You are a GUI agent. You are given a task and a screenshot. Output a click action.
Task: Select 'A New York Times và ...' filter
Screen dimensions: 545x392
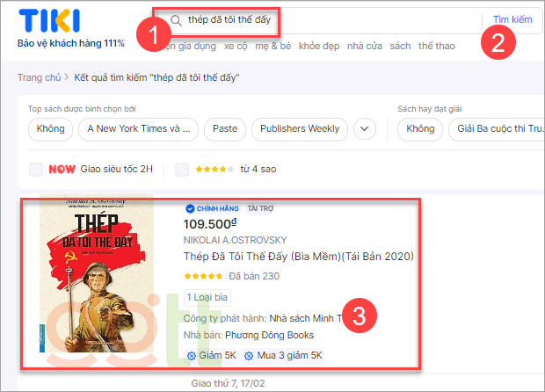point(137,129)
